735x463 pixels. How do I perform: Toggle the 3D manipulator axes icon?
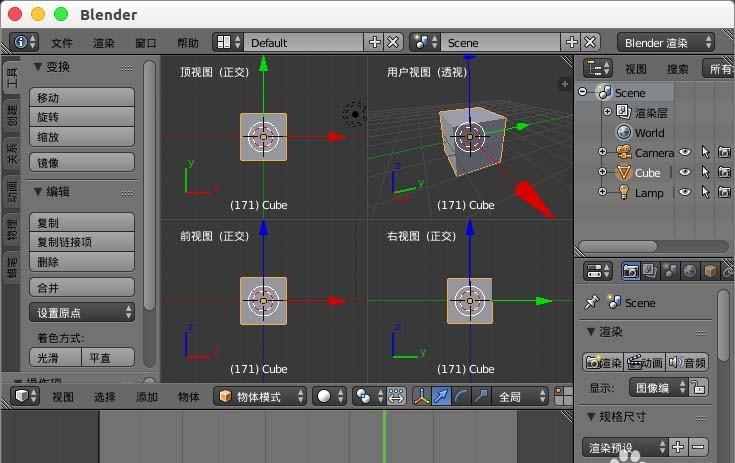tap(421, 396)
